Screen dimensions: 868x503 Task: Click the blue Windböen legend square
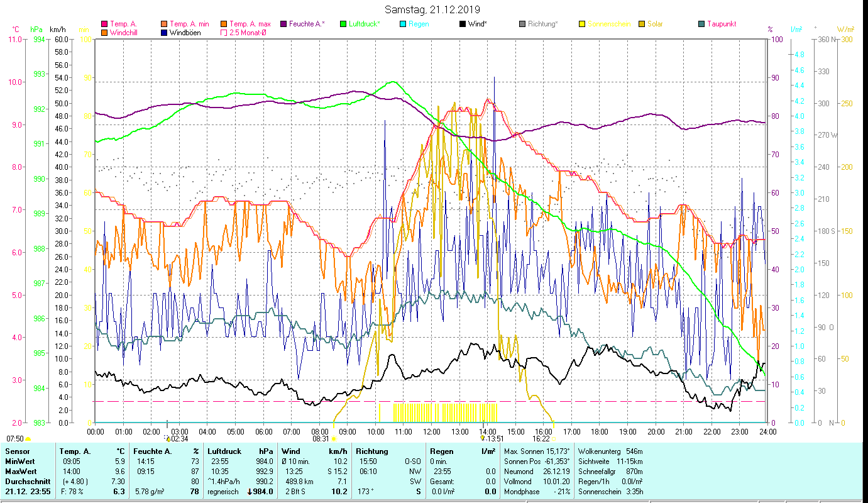click(164, 33)
